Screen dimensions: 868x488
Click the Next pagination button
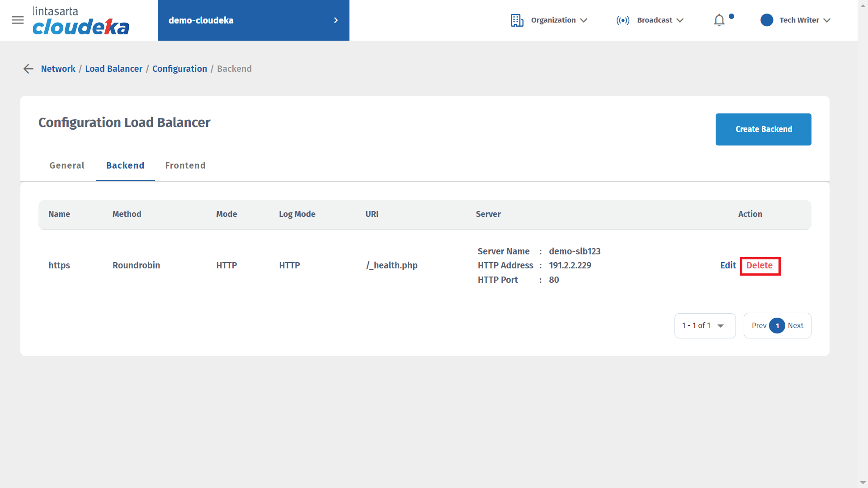point(795,326)
